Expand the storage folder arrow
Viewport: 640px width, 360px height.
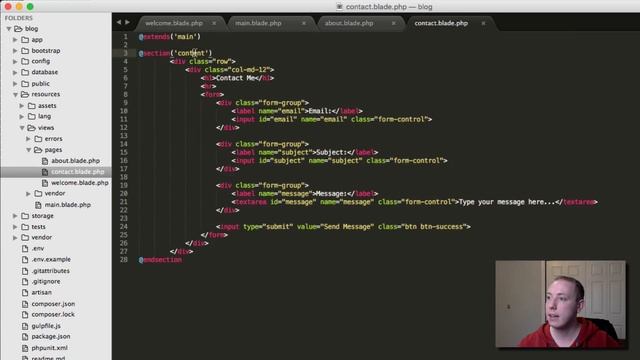tap(15, 216)
